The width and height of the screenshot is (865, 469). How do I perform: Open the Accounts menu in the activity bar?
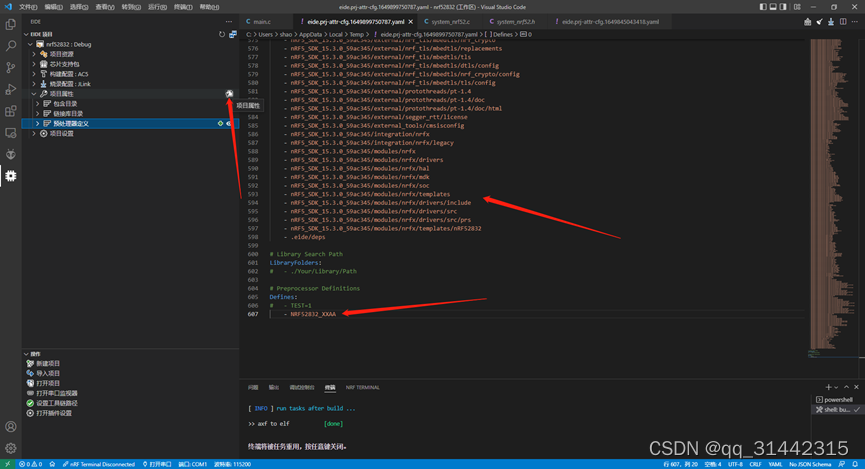pyautogui.click(x=10, y=427)
